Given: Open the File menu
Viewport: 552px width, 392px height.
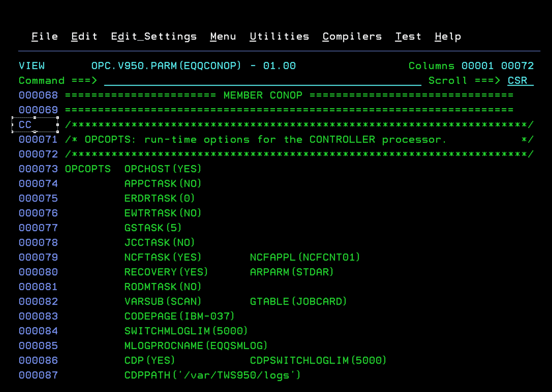Looking at the screenshot, I should tap(45, 36).
